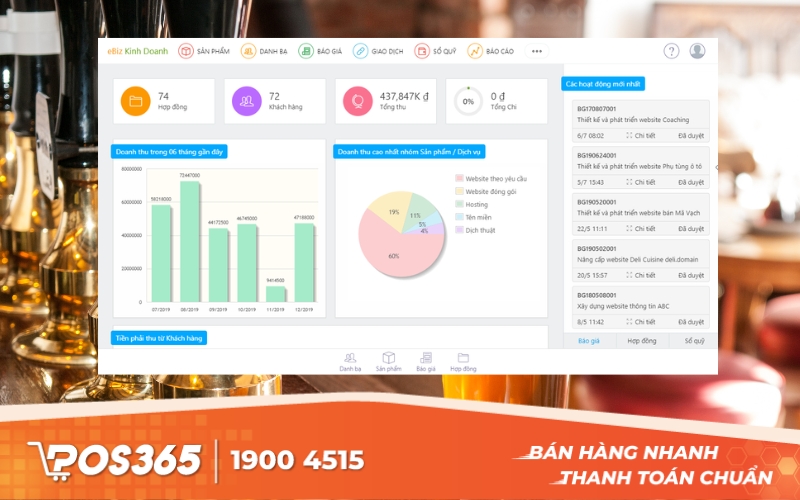
Task: Open Chi tiết for BG190520001
Action: 641,228
